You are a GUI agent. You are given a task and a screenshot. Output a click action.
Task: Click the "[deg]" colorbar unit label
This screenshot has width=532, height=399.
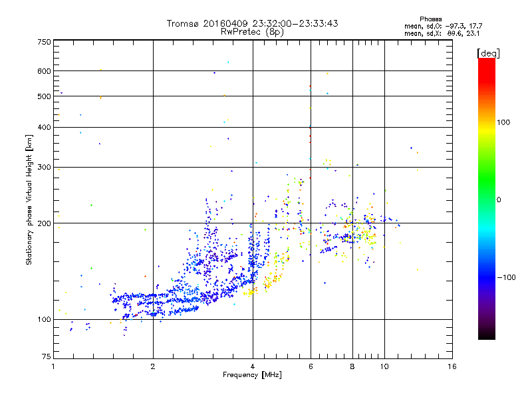click(x=488, y=53)
